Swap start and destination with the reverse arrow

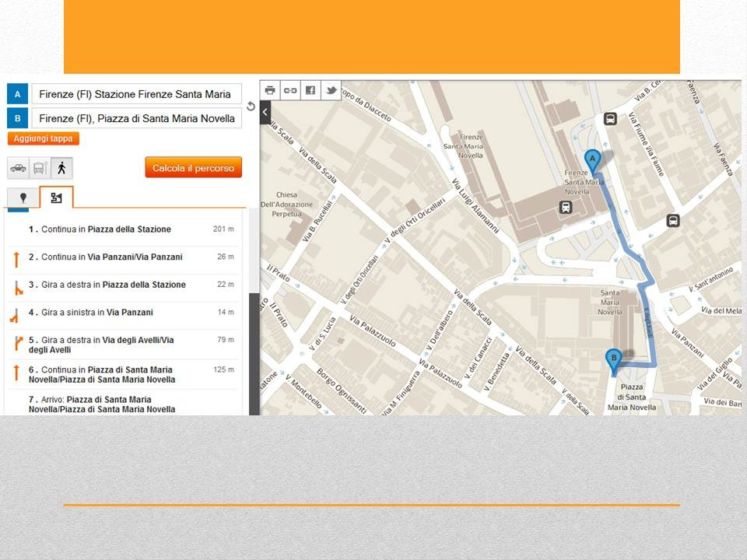(251, 107)
